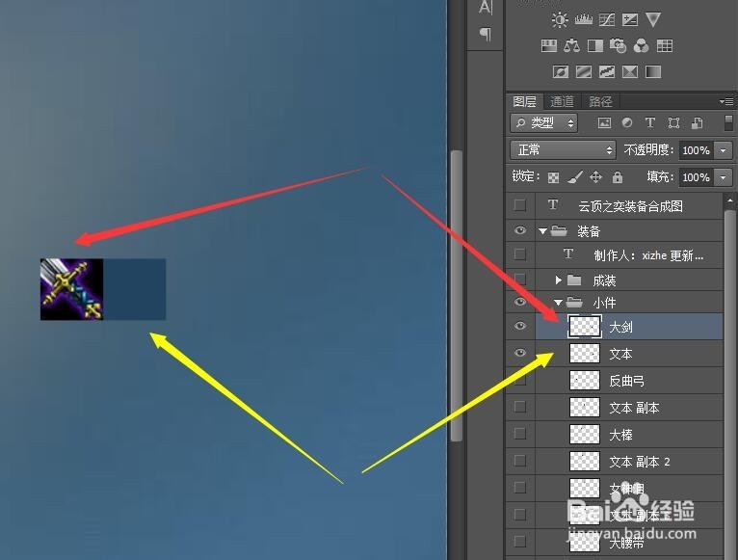This screenshot has height=560, width=738.
Task: Add a Photo Filter adjustment (camera icon)
Action: [x=618, y=45]
